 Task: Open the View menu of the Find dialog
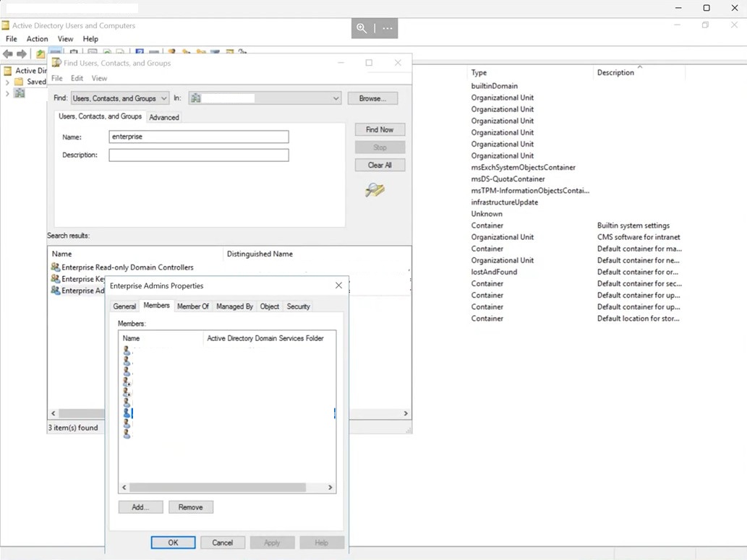99,78
